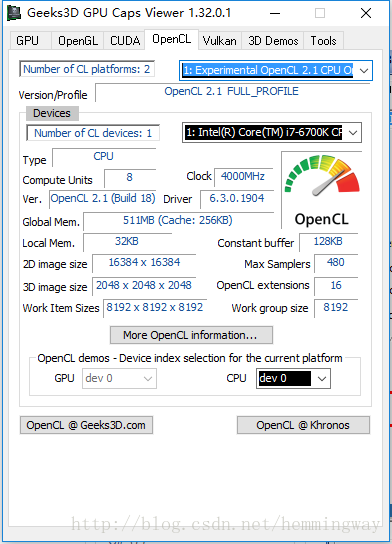Click the Version/Profile OpenCL 2.1 FULL_PROFILE field
This screenshot has height=544, width=392.
(232, 92)
